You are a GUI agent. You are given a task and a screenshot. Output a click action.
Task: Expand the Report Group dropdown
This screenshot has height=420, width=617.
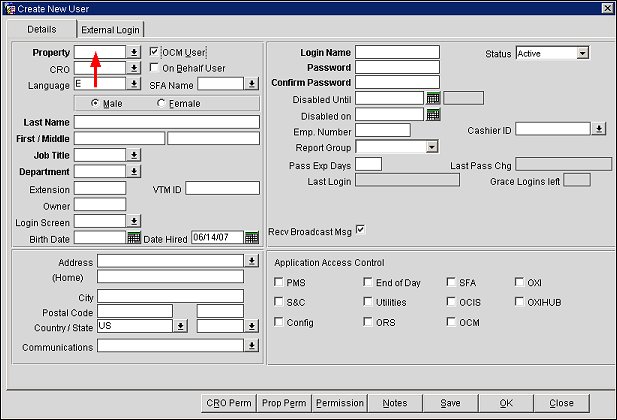coord(431,147)
